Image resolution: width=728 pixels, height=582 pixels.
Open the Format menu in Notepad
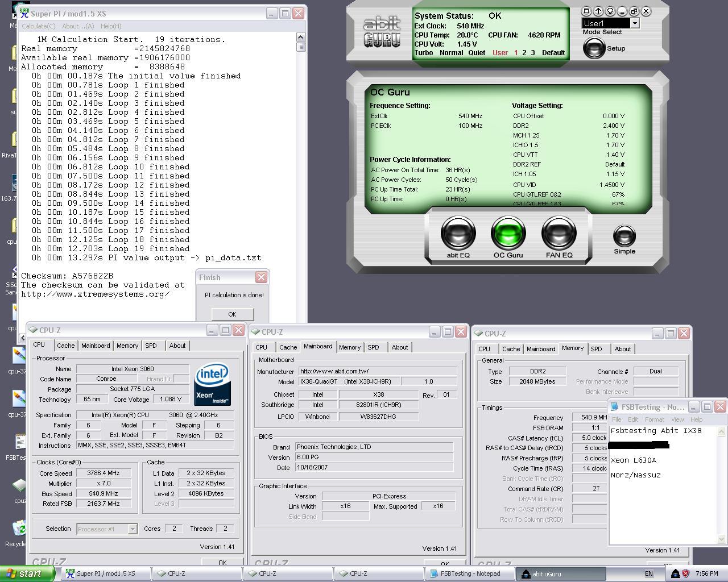(x=654, y=419)
